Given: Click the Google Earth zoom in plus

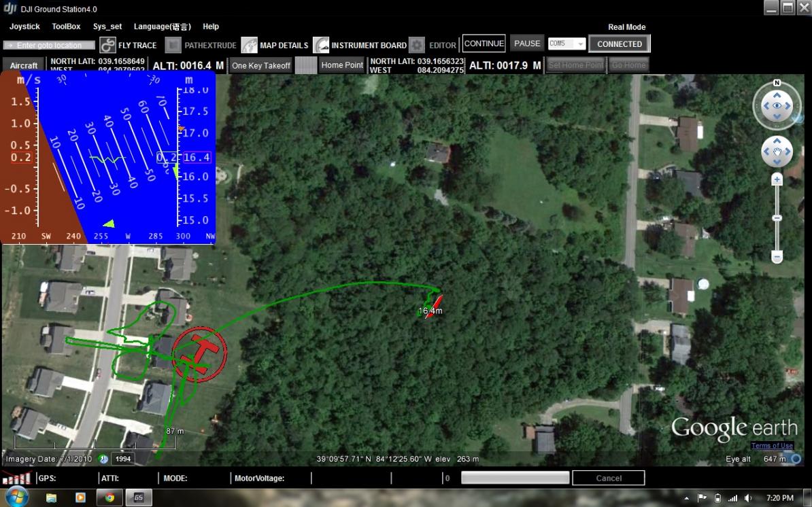Looking at the screenshot, I should pyautogui.click(x=777, y=180).
